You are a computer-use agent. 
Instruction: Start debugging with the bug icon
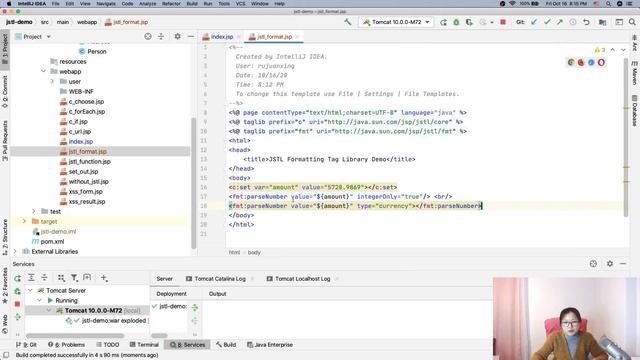456,22
